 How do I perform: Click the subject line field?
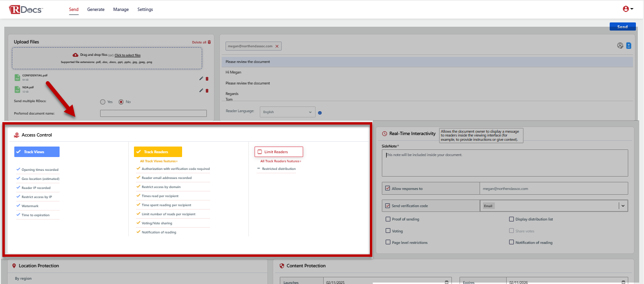click(427, 62)
